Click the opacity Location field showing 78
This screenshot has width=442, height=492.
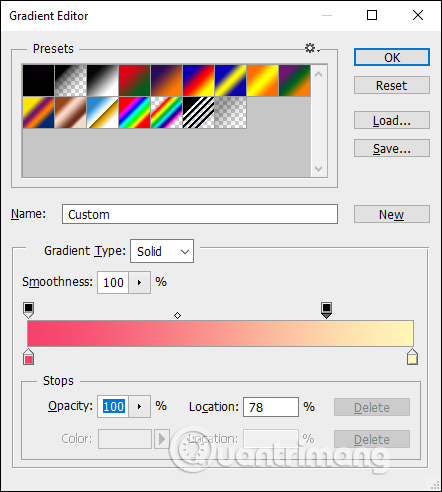point(271,407)
